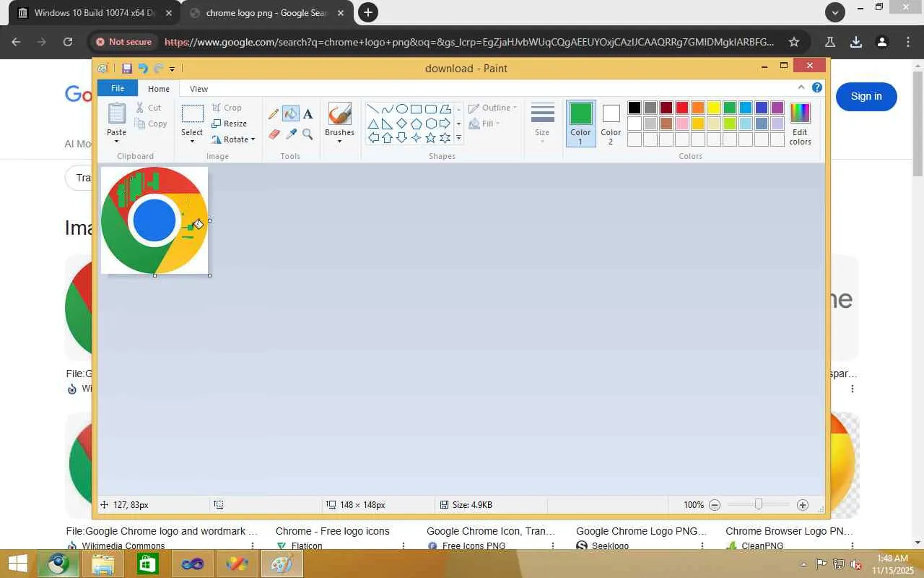The width and height of the screenshot is (924, 578).
Task: Choose the Rectangle shape
Action: point(417,109)
